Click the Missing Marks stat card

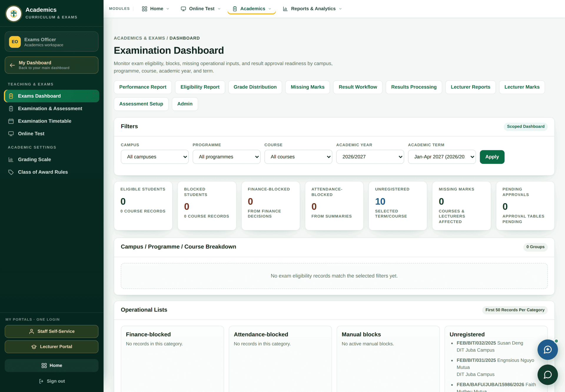click(461, 206)
